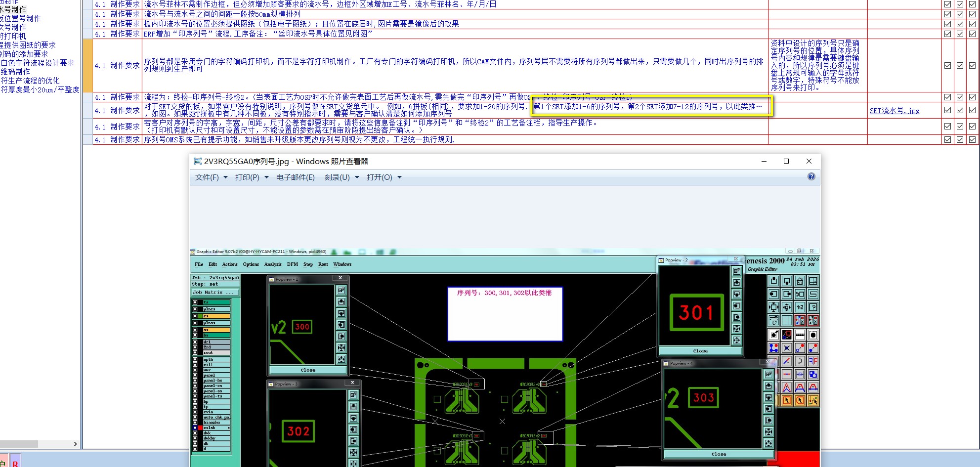Click the pan-up icon in Popview 1
Screen dimensions: 980x467
[341, 301]
